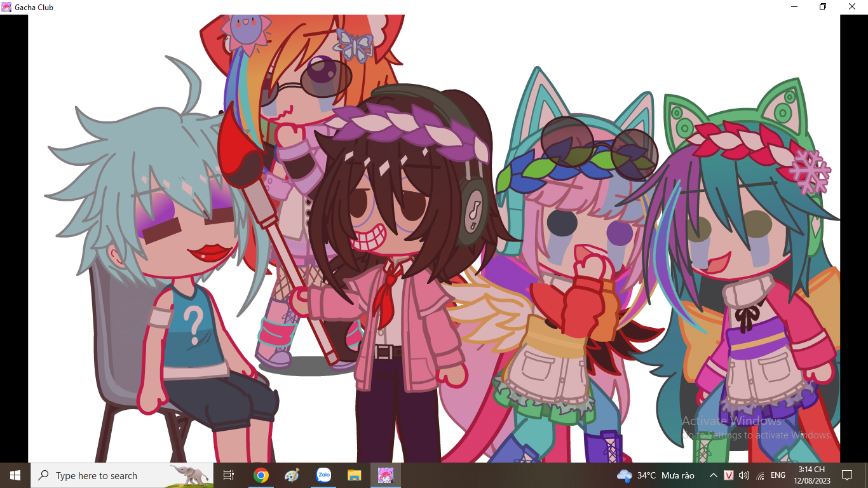
Task: Open the notification center icon
Action: (846, 475)
